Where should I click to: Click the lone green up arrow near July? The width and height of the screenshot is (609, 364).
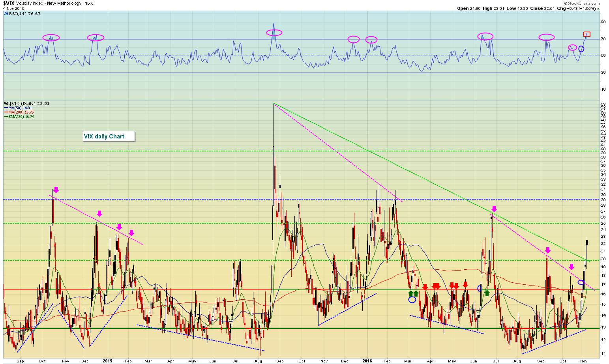(487, 293)
